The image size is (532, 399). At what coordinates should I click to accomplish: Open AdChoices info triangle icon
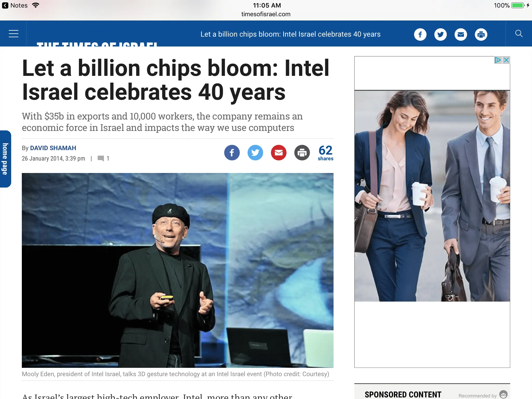(498, 60)
